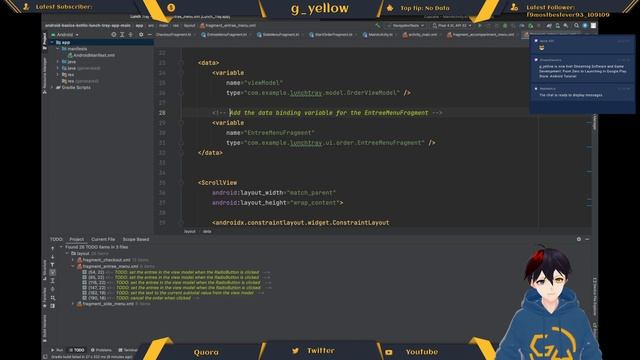Hide the Project panel with the minus icon
Viewport: 640px width, 360px height.
149,35
